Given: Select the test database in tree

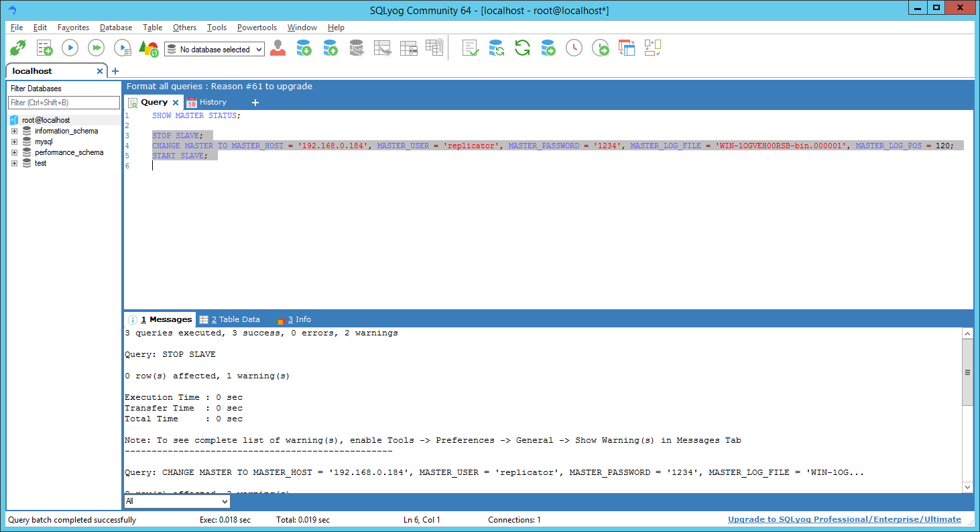Looking at the screenshot, I should 41,163.
